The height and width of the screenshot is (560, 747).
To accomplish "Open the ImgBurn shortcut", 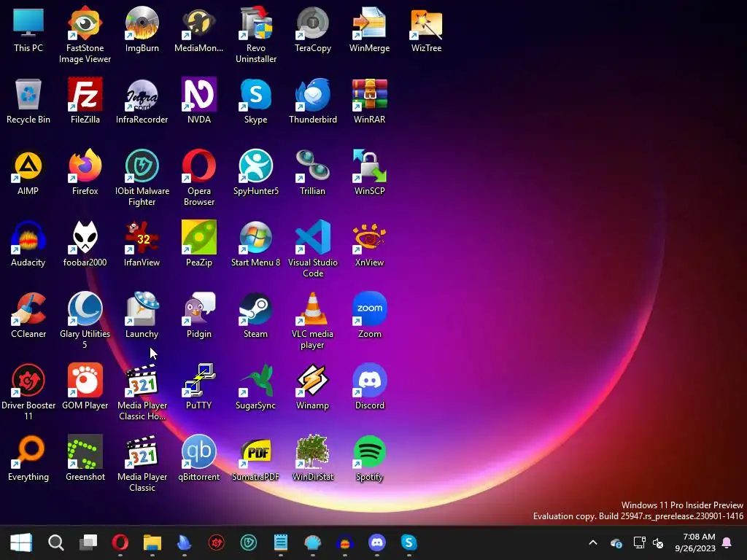I will [x=142, y=30].
